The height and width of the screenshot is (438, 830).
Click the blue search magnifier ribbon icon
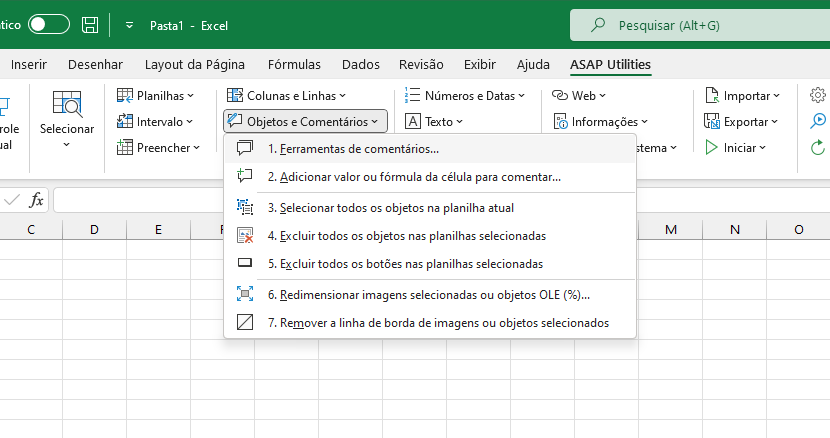click(x=818, y=121)
